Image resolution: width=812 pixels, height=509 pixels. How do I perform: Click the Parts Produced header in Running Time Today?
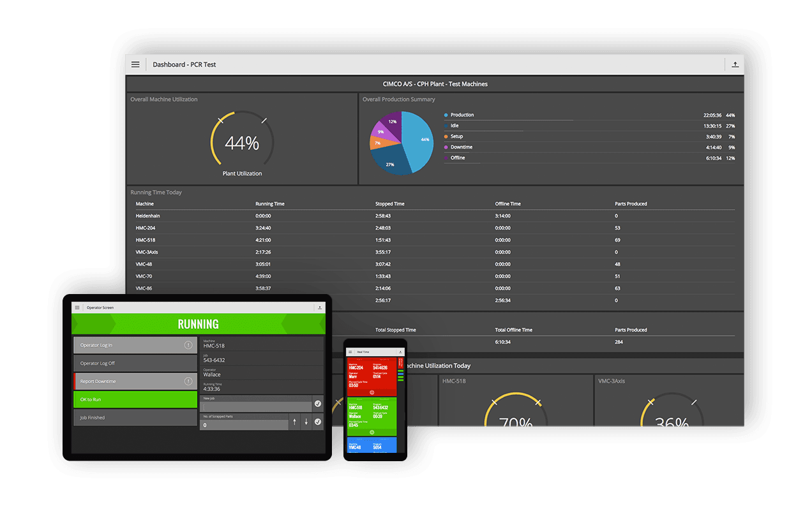pyautogui.click(x=631, y=204)
